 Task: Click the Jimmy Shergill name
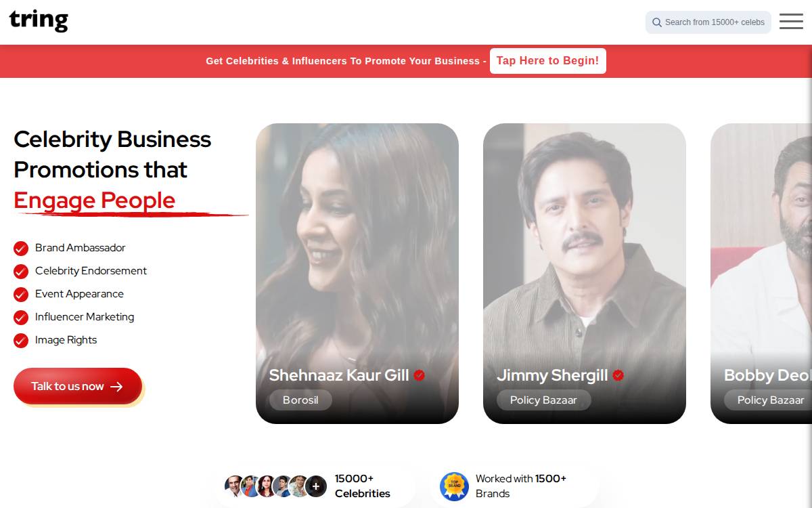coord(552,375)
